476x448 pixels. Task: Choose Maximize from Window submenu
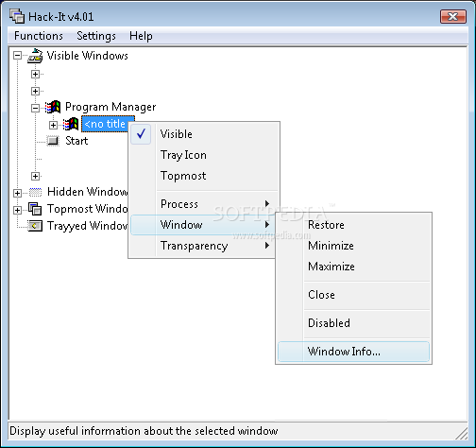(x=353, y=267)
